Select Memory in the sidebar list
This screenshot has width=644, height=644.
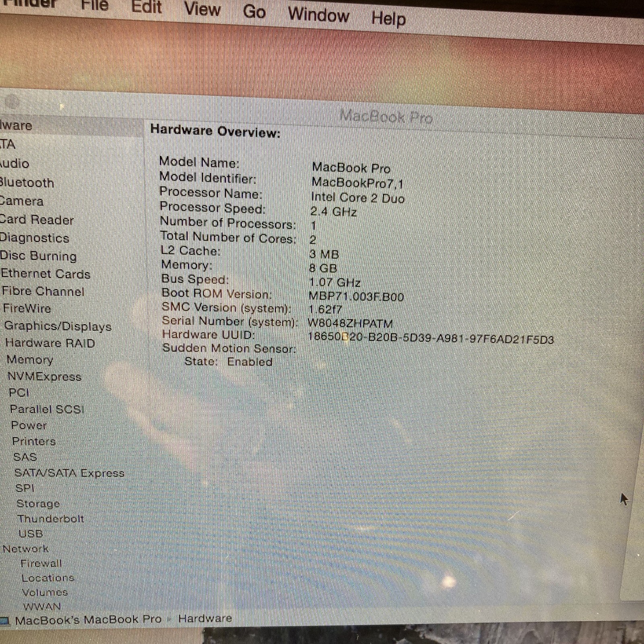30,360
